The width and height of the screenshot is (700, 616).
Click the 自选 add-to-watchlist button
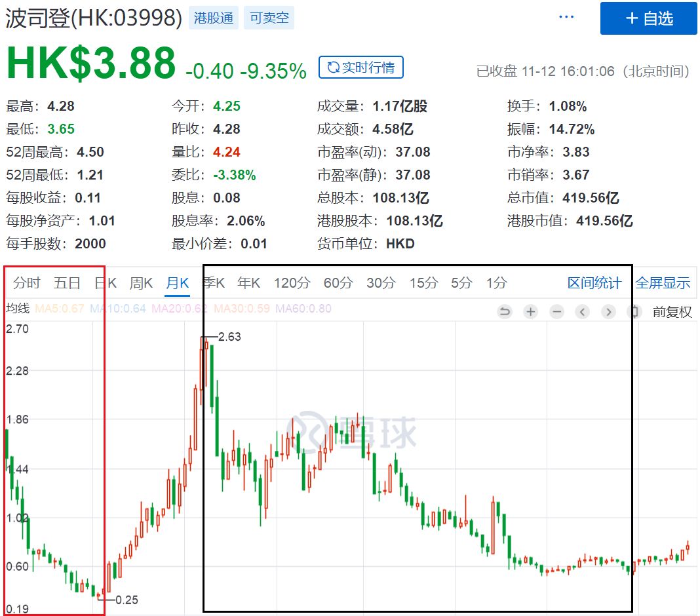[x=648, y=18]
